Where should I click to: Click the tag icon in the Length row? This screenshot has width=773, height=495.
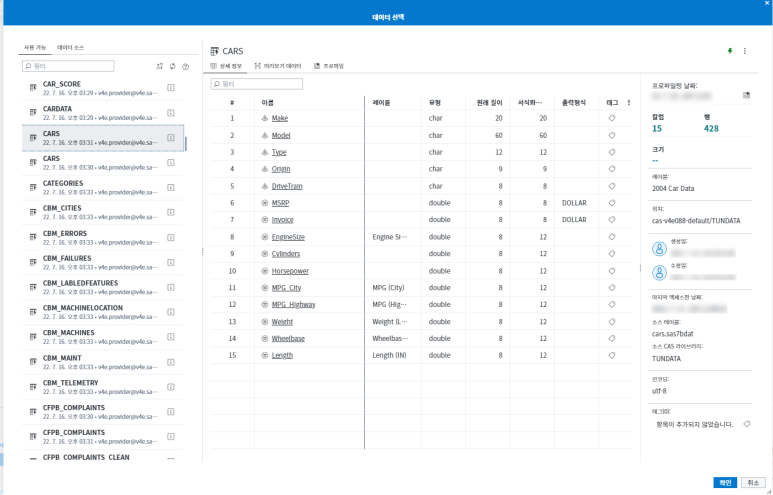coord(612,355)
